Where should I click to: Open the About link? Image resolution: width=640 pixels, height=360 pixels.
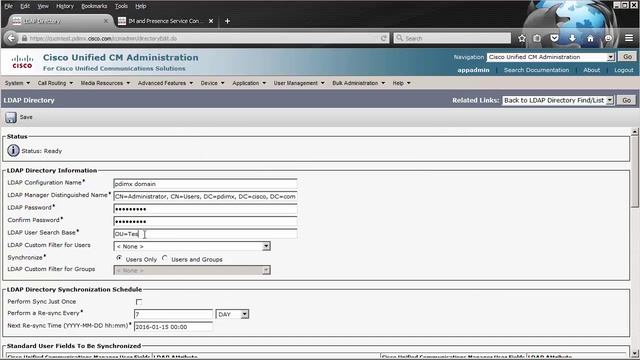591,70
